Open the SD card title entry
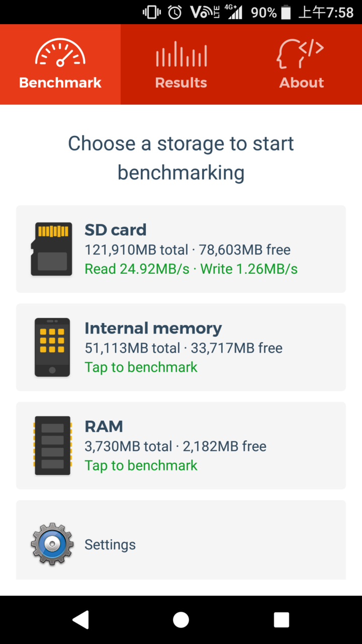Screen dimensions: 362x644 (x=116, y=230)
